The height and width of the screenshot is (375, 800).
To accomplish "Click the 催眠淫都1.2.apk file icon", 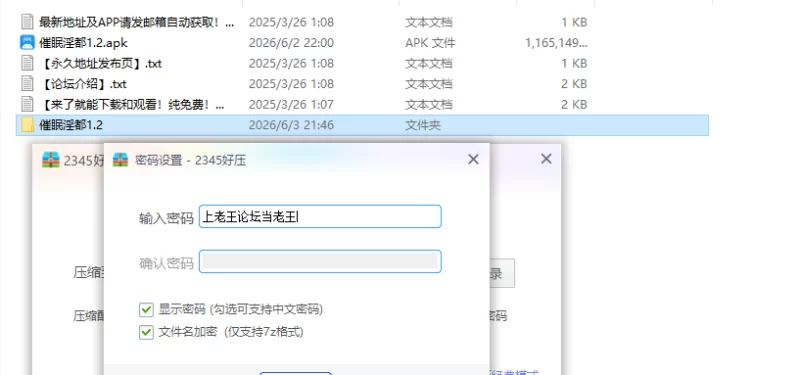I will pyautogui.click(x=27, y=42).
